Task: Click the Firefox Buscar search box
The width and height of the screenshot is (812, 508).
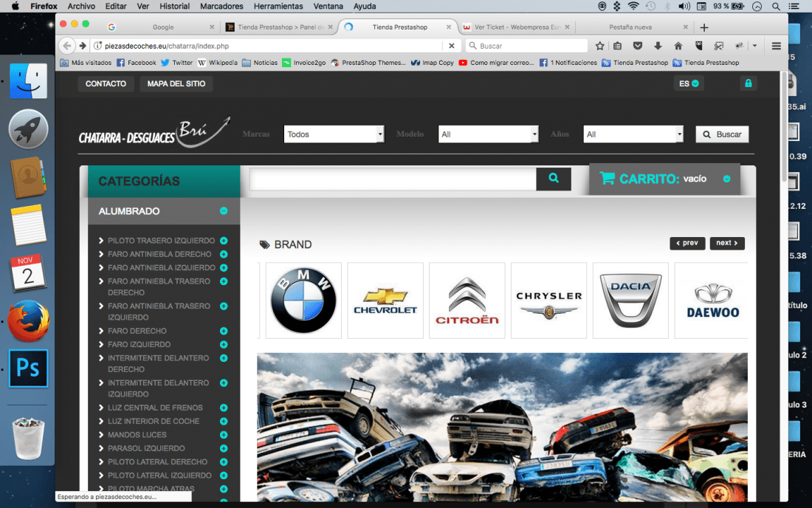Action: coord(526,46)
